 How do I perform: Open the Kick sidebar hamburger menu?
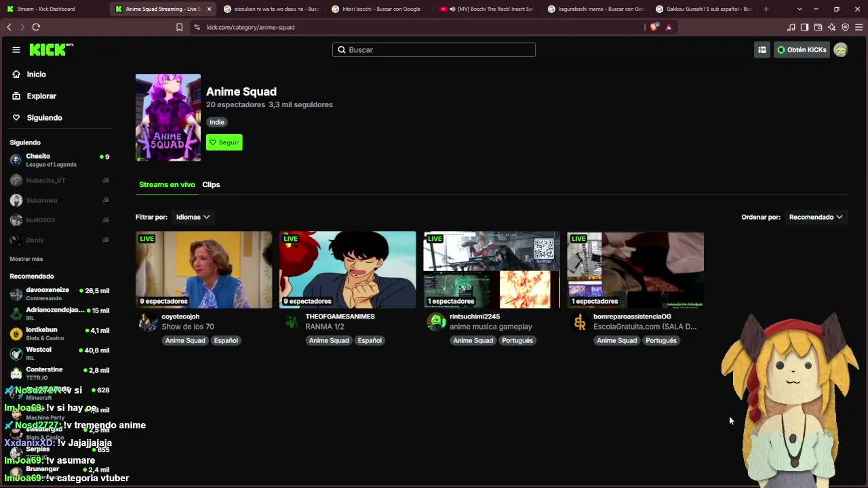[16, 49]
